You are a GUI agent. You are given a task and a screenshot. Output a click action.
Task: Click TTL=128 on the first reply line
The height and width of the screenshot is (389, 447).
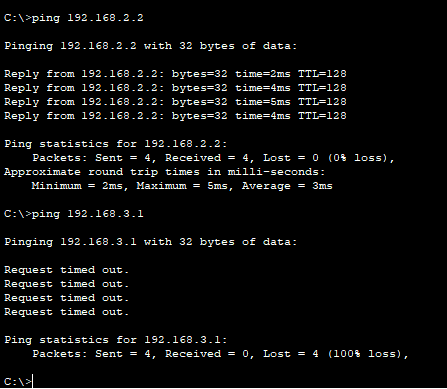tap(322, 74)
